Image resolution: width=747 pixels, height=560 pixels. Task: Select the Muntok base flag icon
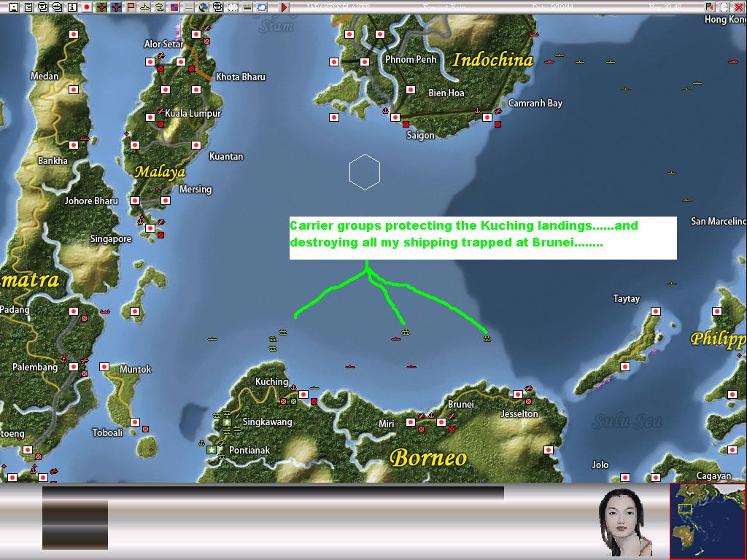[x=104, y=367]
